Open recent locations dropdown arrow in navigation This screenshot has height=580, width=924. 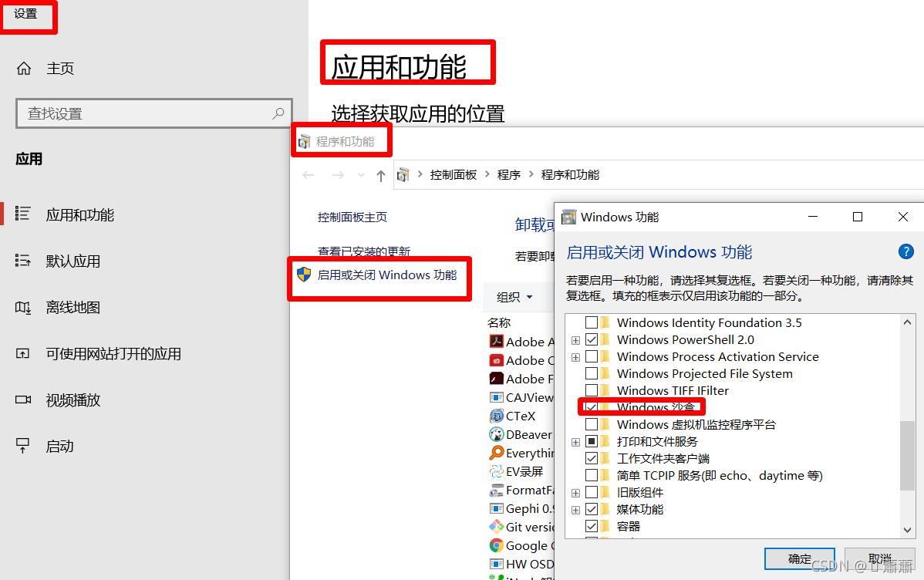(361, 175)
